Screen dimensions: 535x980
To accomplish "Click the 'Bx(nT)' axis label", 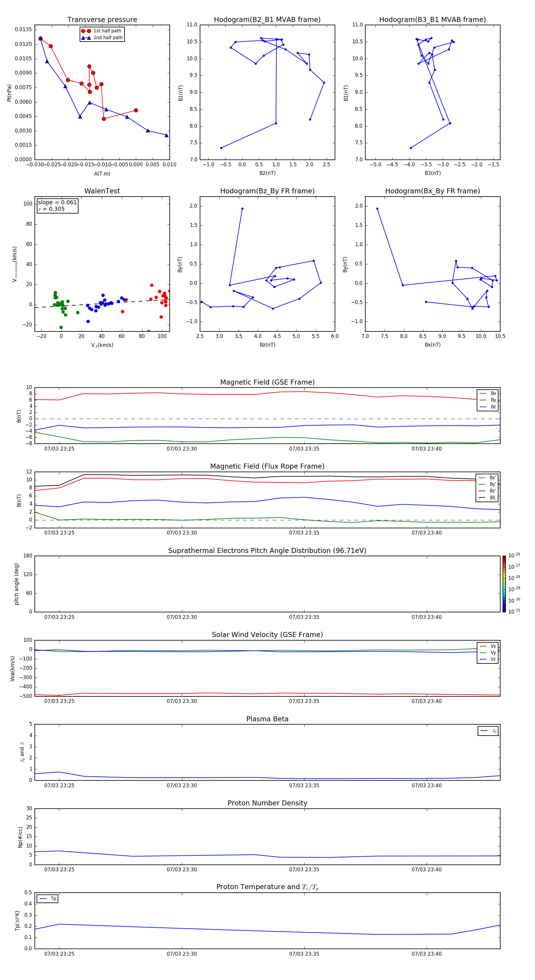I will (432, 345).
